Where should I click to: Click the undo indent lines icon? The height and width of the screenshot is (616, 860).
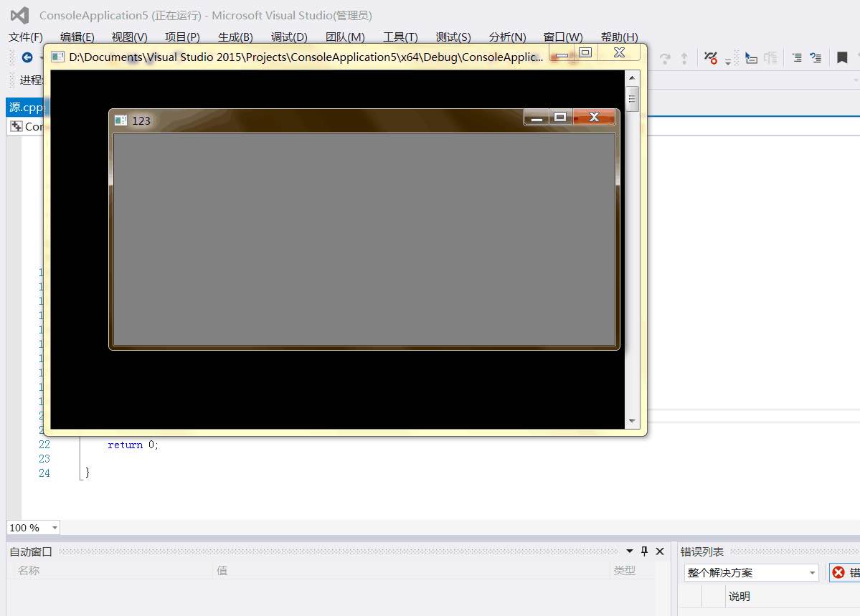coord(816,57)
